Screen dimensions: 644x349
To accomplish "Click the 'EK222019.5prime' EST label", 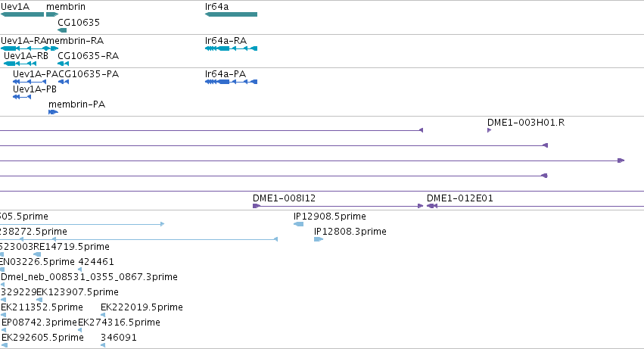I will click(x=142, y=307).
